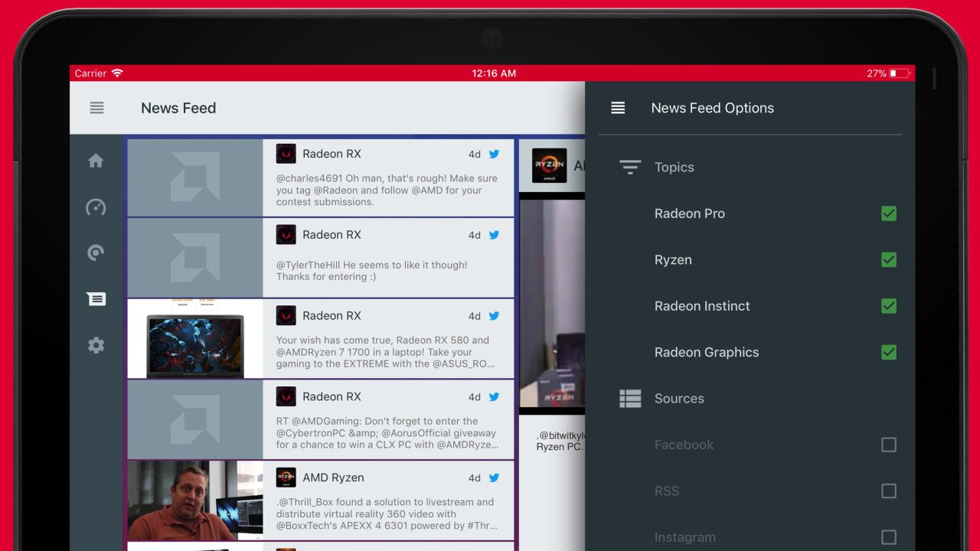Click Twitter icon on the 'Your wish has come true' post

[x=494, y=315]
